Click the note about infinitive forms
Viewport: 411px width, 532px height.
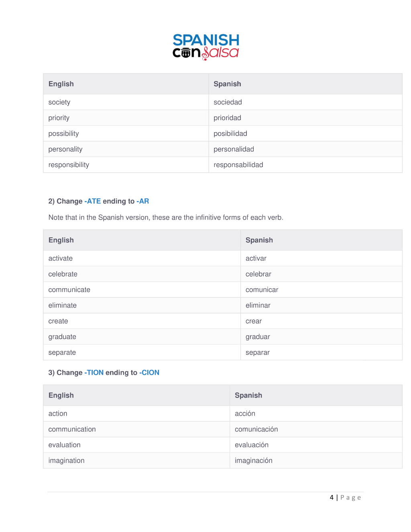166,218
